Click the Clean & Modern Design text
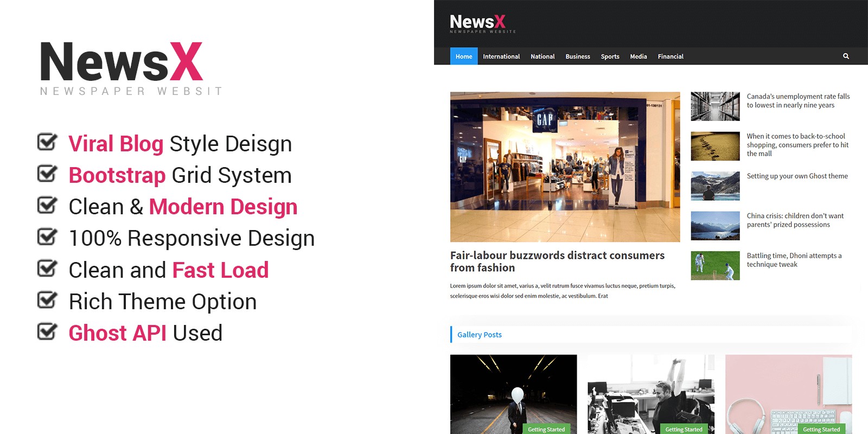The image size is (868, 434). 183,207
